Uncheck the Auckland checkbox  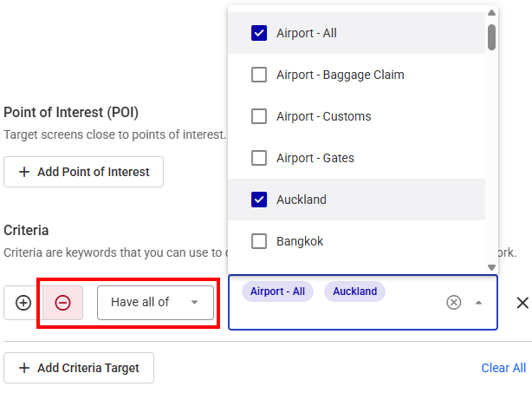coord(258,200)
